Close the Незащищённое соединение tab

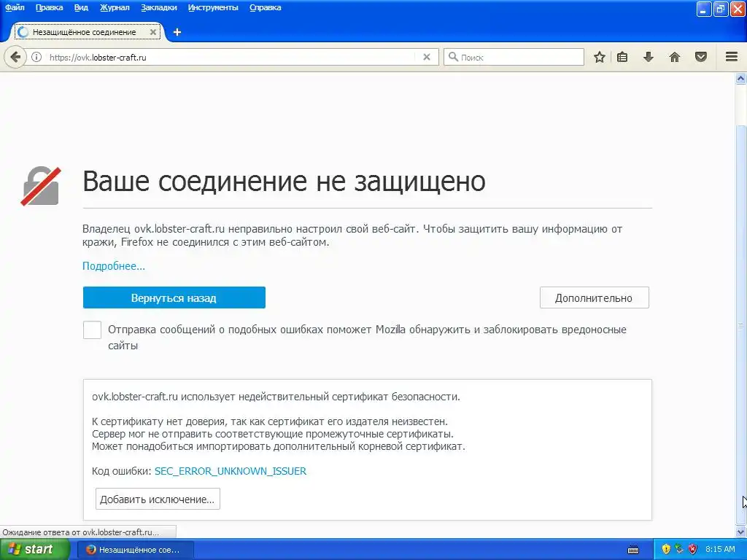[153, 32]
